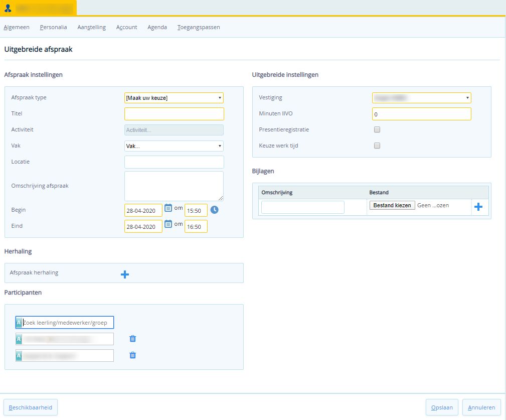The height and width of the screenshot is (420, 506).
Task: Switch to the Toegangspassen tab
Action: [x=199, y=27]
